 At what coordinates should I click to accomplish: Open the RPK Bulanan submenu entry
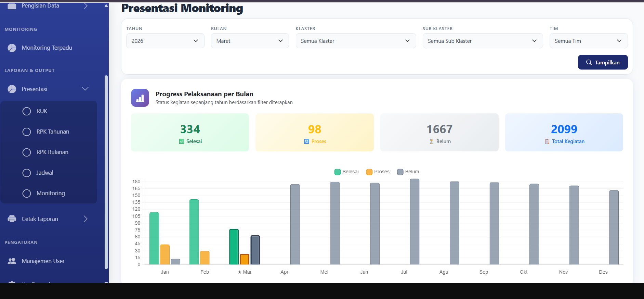(52, 152)
